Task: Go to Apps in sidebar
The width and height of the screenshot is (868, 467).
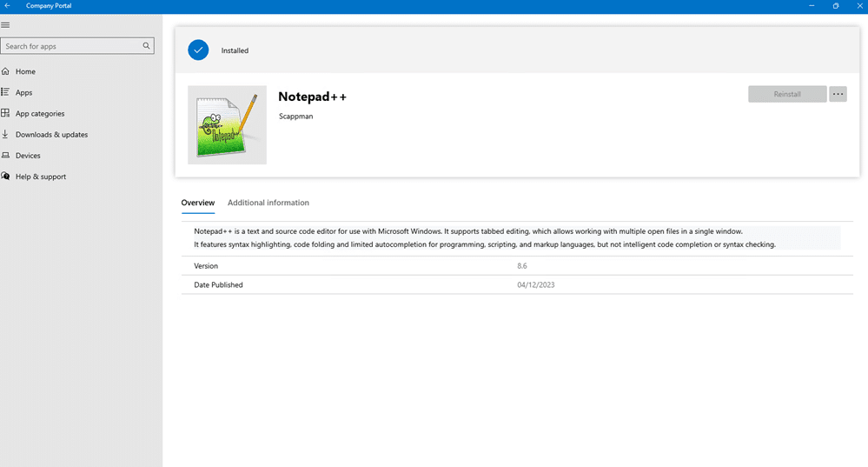Action: tap(23, 92)
